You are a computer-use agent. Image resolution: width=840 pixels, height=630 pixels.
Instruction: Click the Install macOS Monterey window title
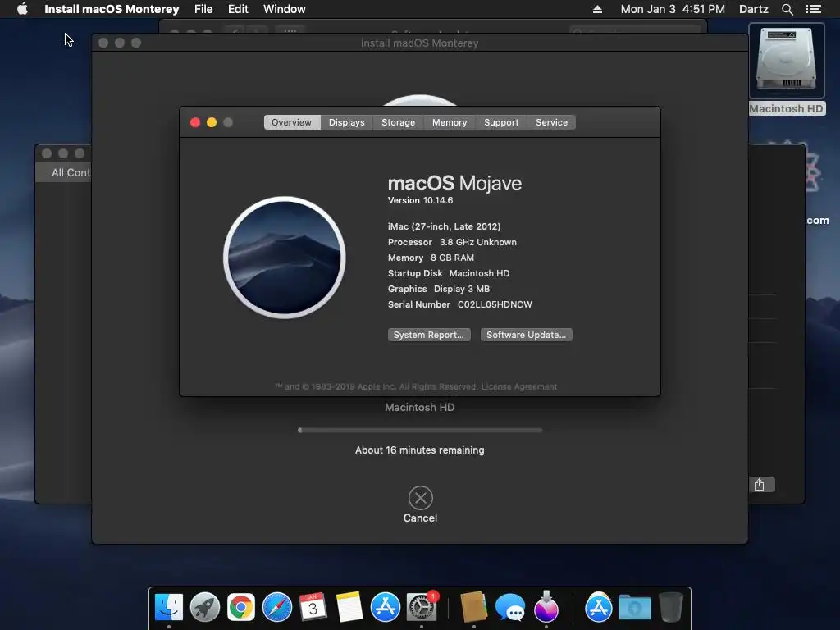[419, 43]
